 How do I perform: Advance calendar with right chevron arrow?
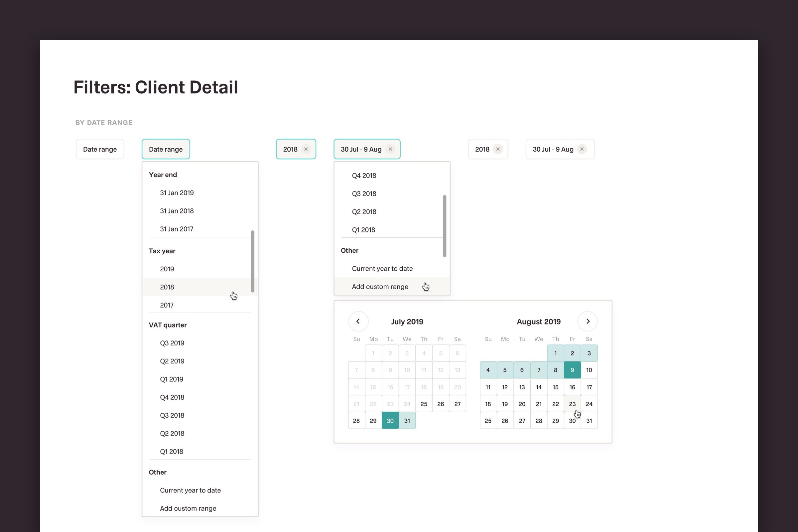click(588, 321)
